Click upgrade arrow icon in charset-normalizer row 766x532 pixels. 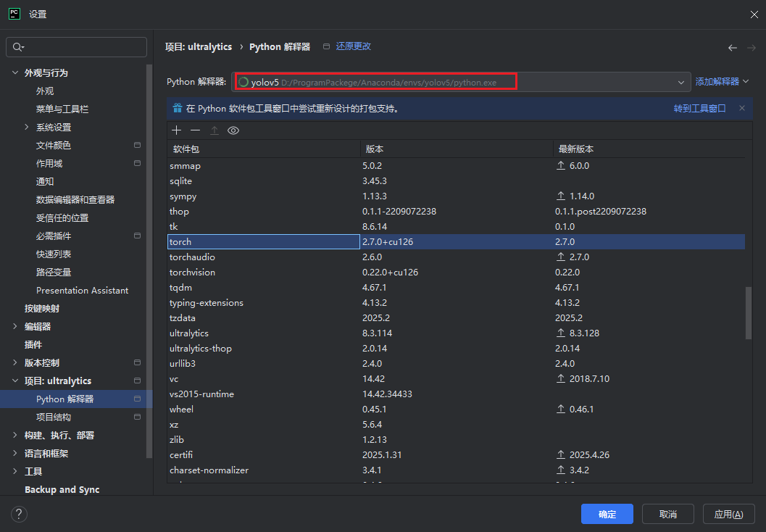click(x=561, y=470)
